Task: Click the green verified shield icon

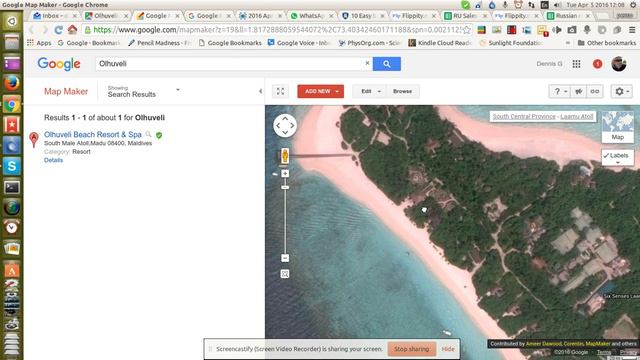Action: click(159, 135)
